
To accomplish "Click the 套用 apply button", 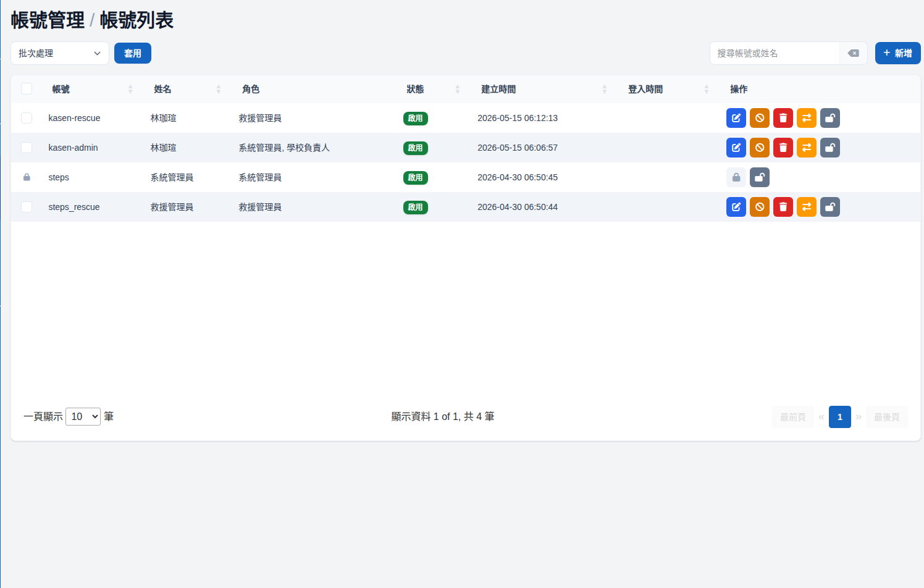I will [133, 53].
